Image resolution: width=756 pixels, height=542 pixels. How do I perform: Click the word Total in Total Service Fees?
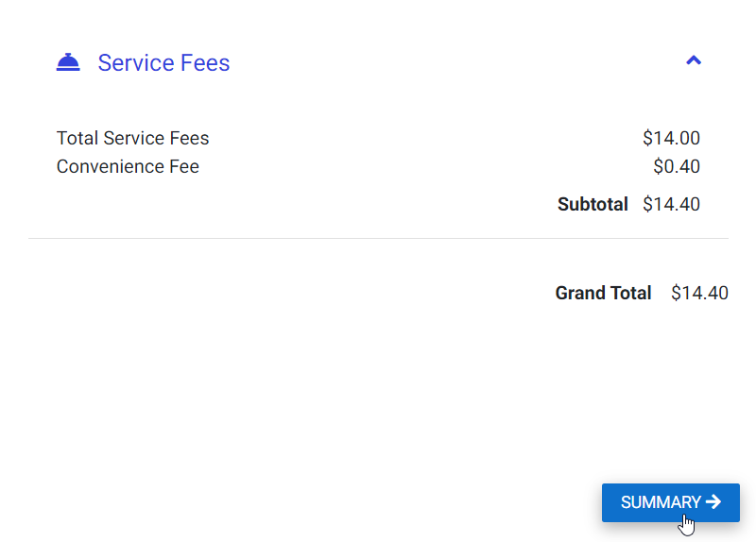tap(77, 138)
